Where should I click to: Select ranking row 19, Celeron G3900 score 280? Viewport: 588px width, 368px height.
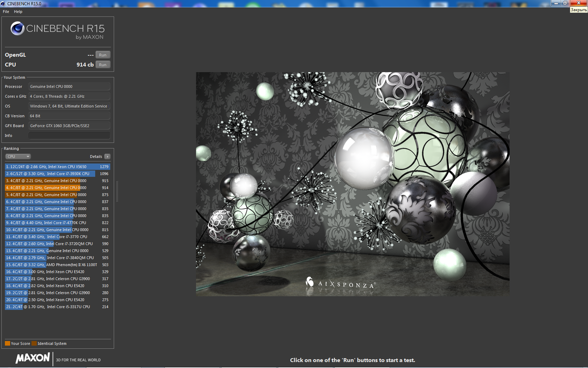(x=57, y=293)
